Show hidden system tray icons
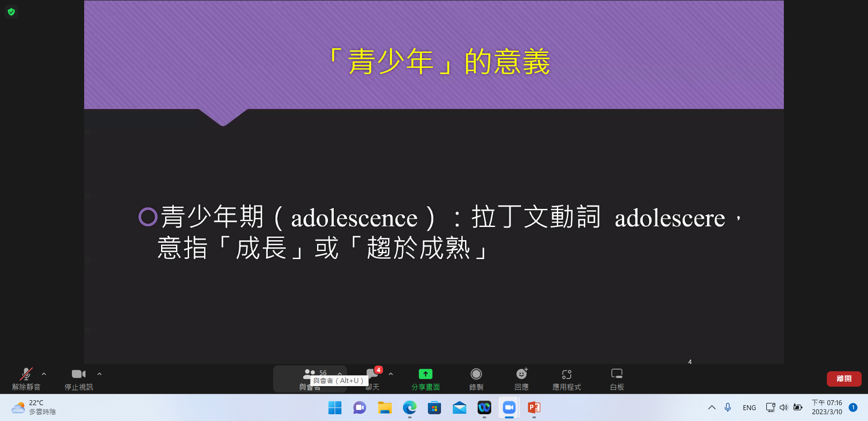This screenshot has width=868, height=421. click(711, 407)
